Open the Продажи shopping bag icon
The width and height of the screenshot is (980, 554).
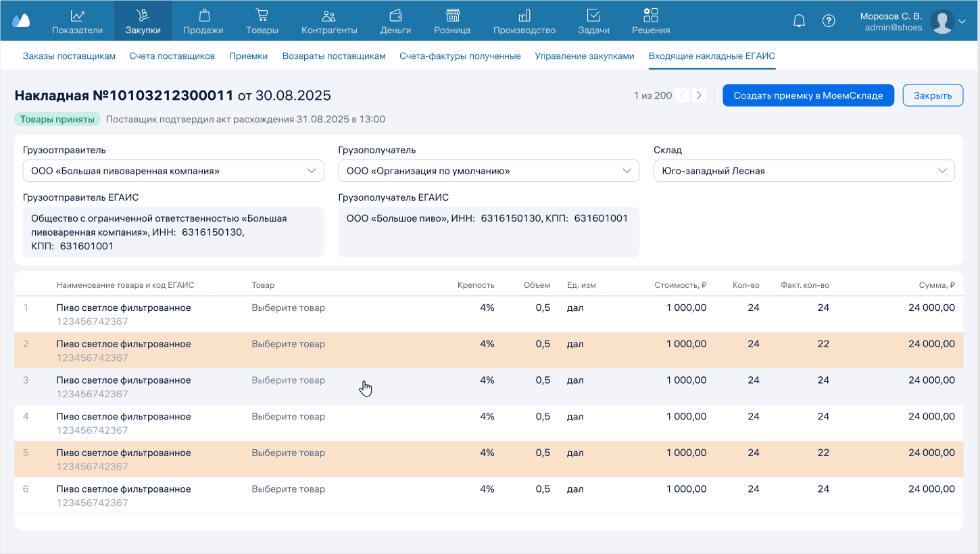(x=203, y=16)
